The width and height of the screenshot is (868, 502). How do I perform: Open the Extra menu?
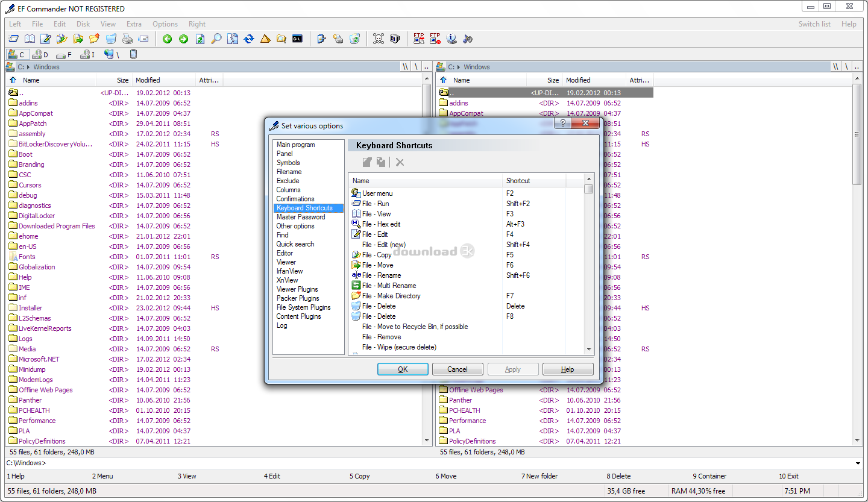click(134, 24)
